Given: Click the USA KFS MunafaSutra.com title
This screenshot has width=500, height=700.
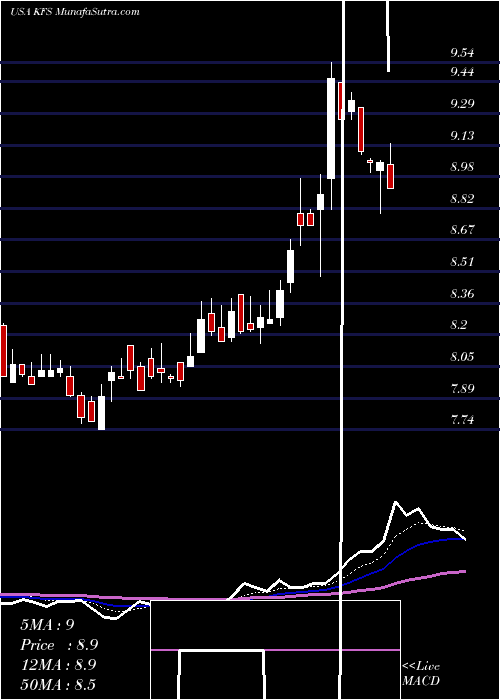Looking at the screenshot, I should pyautogui.click(x=75, y=12).
